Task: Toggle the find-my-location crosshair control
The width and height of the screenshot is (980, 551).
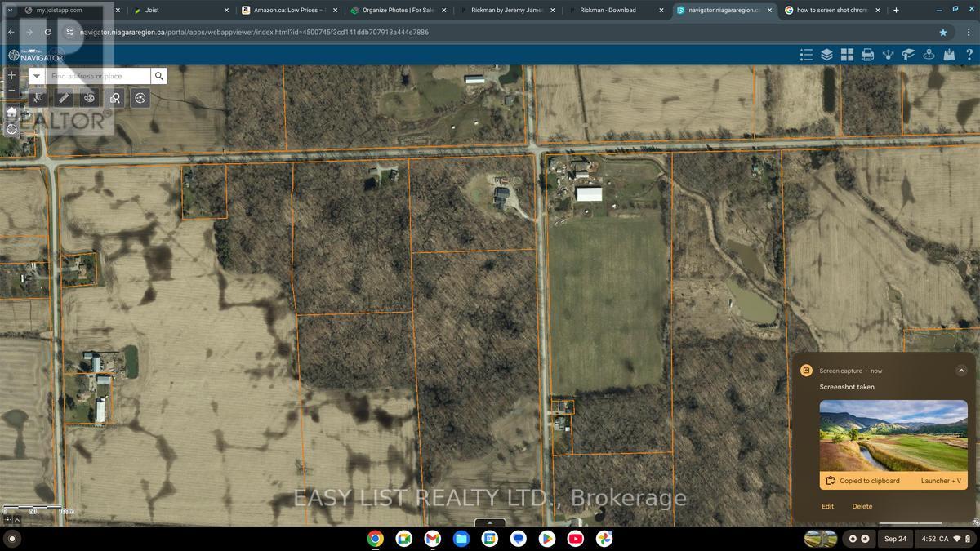Action: [12, 127]
